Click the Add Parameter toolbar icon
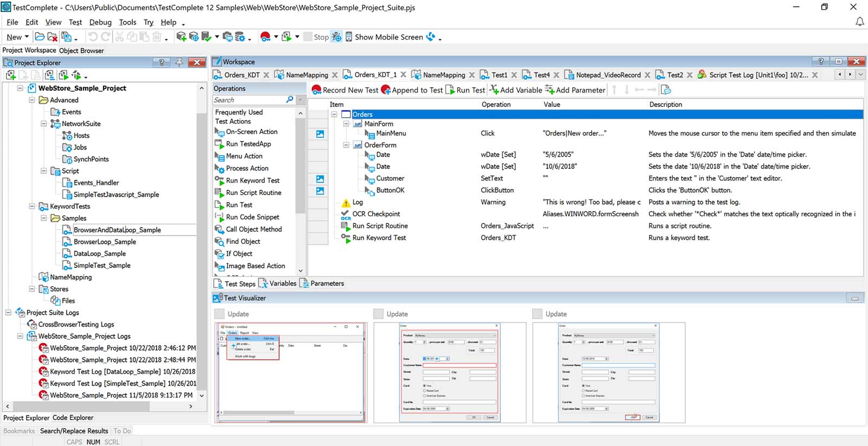 coord(550,90)
